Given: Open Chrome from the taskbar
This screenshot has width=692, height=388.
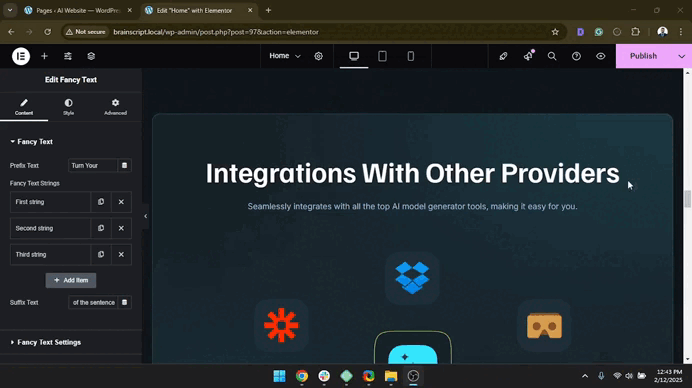Looking at the screenshot, I should (302, 376).
